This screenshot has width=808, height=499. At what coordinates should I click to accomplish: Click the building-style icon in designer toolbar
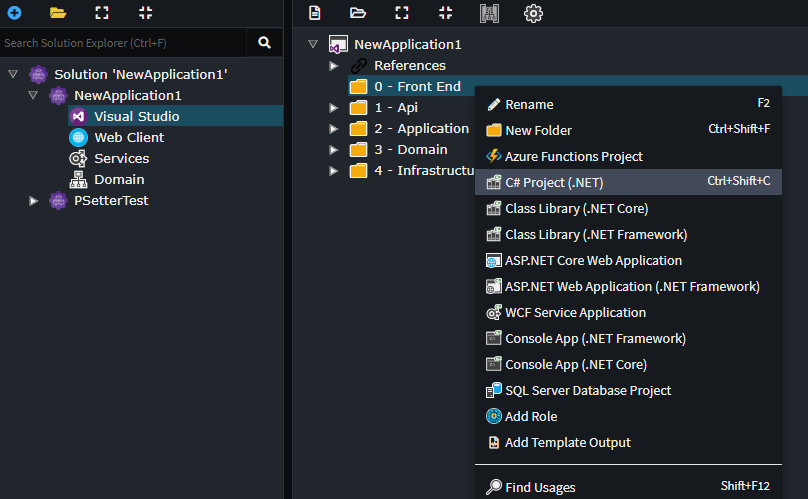(489, 13)
